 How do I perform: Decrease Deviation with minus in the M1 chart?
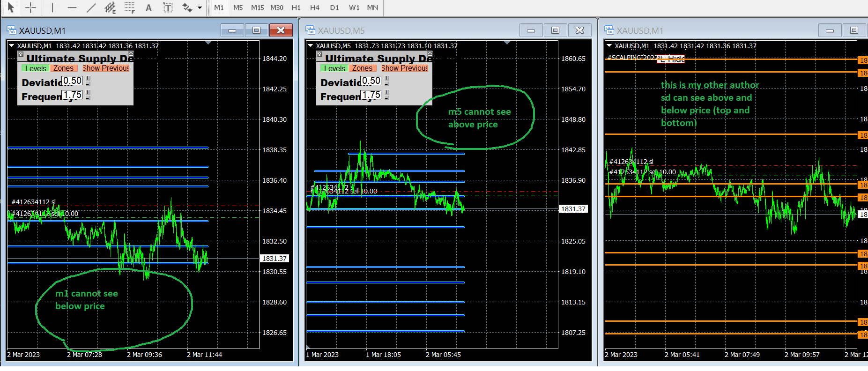click(88, 84)
